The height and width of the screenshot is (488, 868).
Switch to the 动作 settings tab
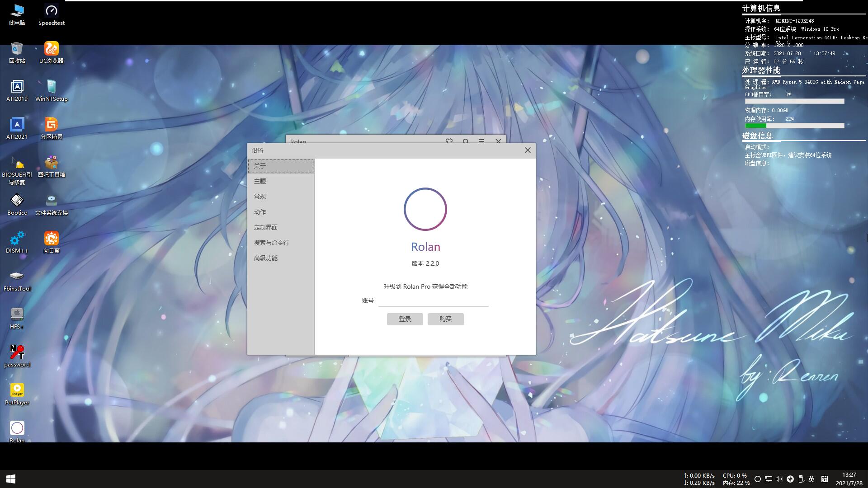click(281, 212)
